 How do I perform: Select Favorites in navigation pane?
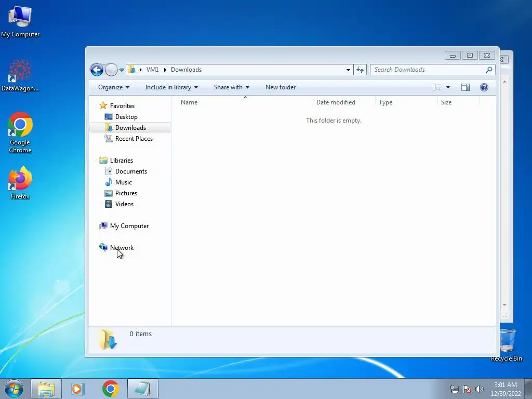point(122,106)
